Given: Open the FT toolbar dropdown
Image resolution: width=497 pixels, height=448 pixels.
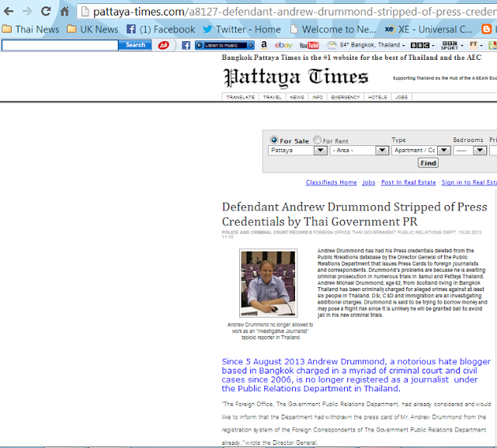Looking at the screenshot, I should click(x=476, y=45).
